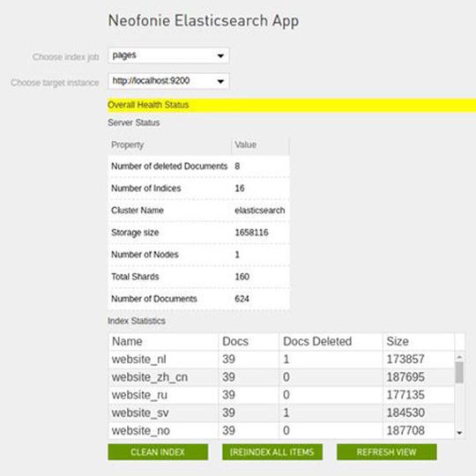The width and height of the screenshot is (476, 476).
Task: Click the total shards value 160
Action: point(242,277)
